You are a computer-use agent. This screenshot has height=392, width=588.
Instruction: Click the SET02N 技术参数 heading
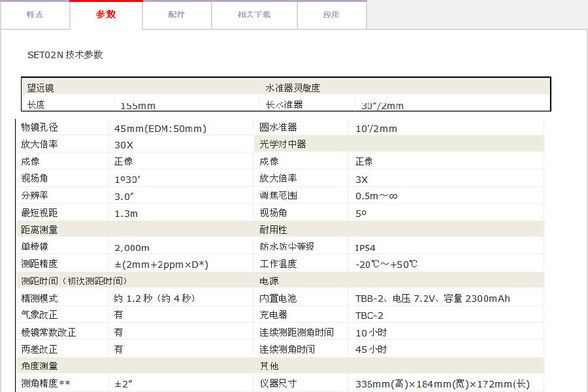(65, 55)
